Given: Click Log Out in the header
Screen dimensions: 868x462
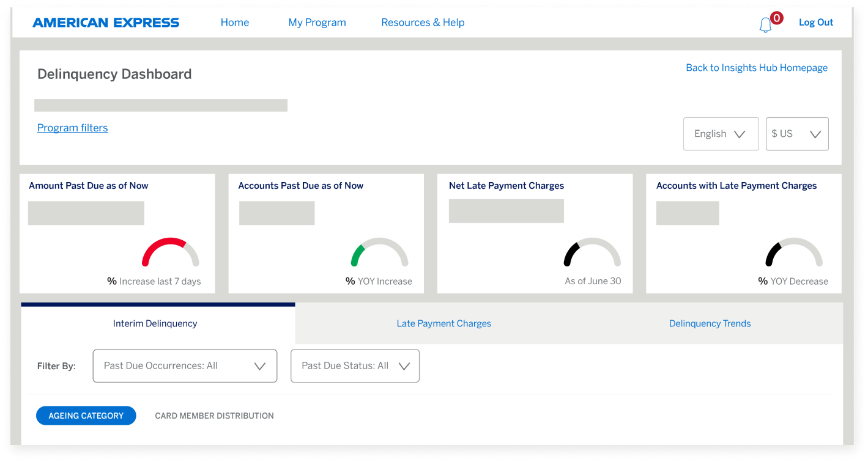Looking at the screenshot, I should tap(815, 23).
